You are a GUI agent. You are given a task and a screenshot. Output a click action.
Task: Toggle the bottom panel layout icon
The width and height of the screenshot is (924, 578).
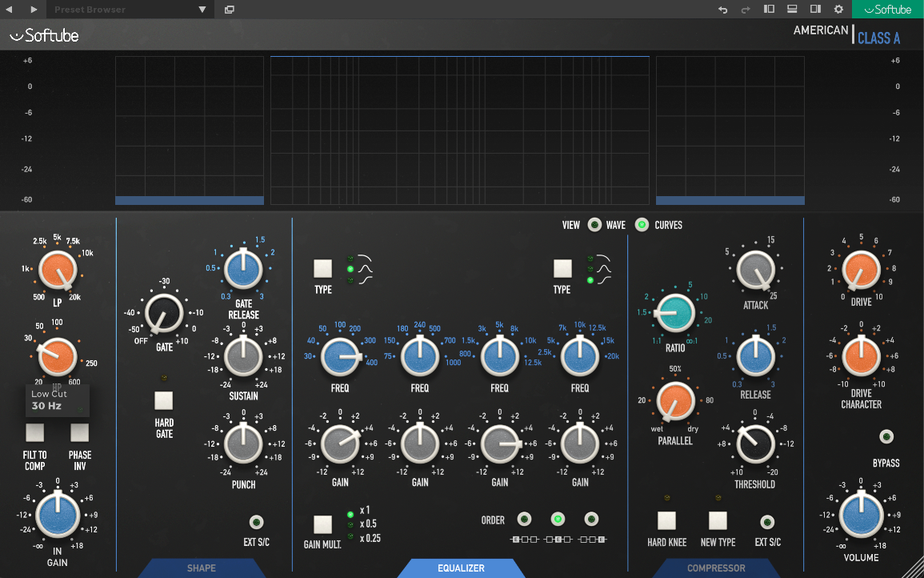click(792, 9)
